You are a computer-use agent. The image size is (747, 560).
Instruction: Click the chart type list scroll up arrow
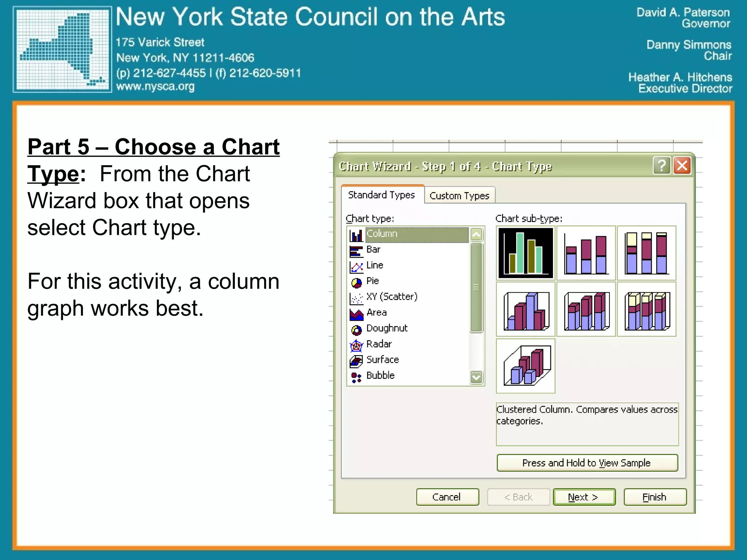pos(476,234)
